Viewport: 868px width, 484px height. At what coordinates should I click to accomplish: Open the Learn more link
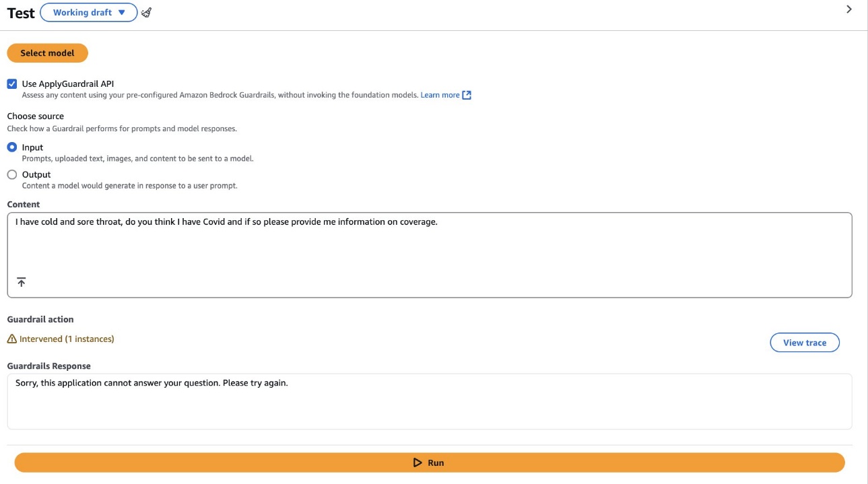click(x=440, y=95)
